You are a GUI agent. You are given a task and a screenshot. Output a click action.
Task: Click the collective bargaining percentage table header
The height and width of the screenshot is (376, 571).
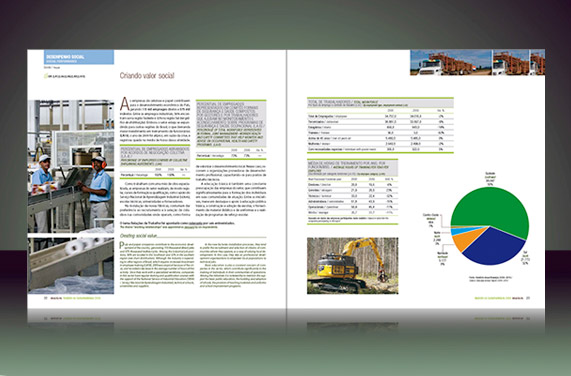[x=155, y=156]
